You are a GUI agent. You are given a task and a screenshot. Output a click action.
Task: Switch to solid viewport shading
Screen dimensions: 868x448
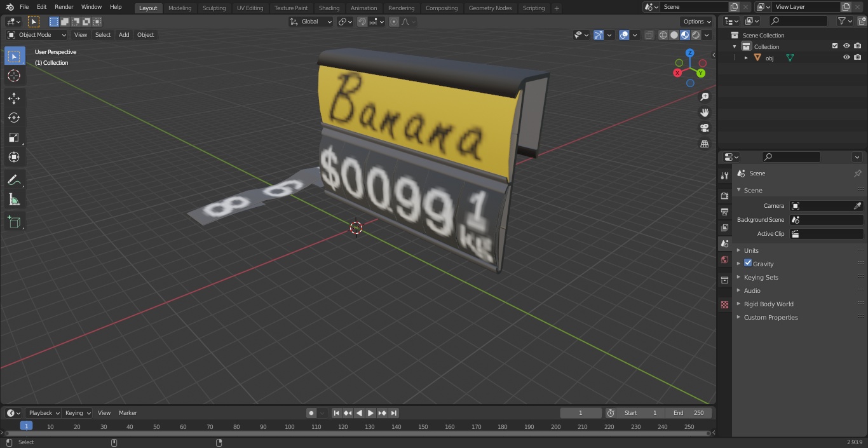(674, 35)
